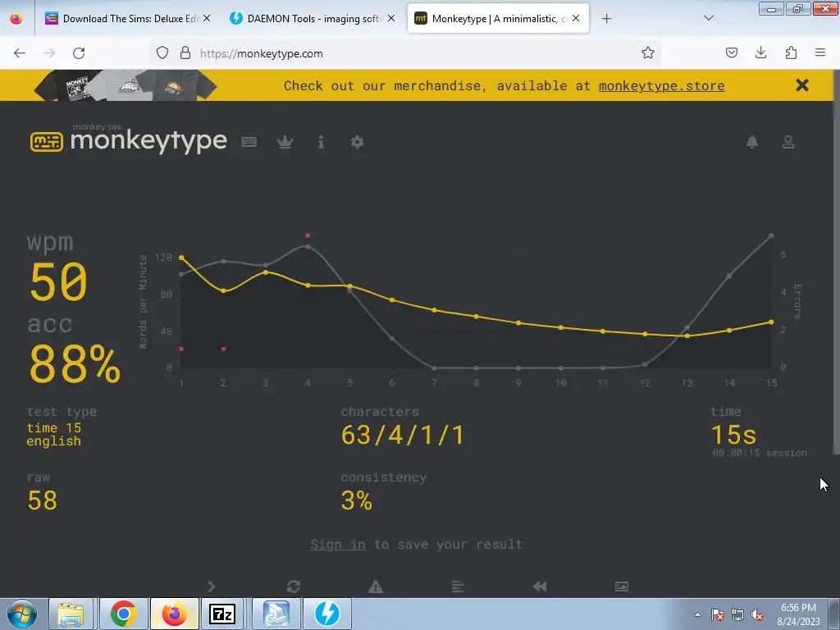Image resolution: width=840 pixels, height=630 pixels.
Task: Click the Firefox icon beside the tabs
Action: point(16,18)
